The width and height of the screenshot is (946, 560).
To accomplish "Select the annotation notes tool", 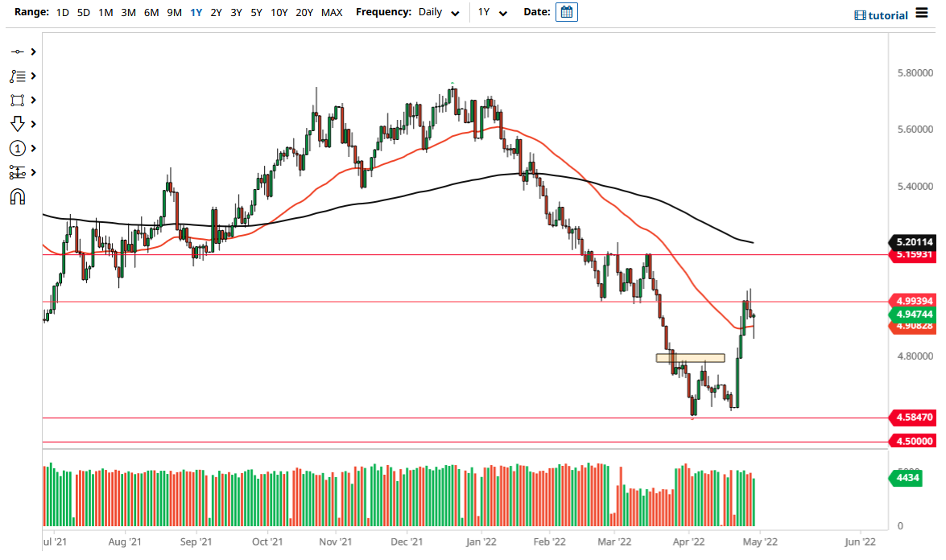I will (18, 76).
